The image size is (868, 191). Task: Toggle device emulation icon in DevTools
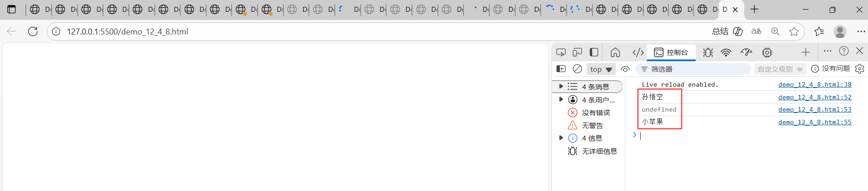click(x=577, y=53)
